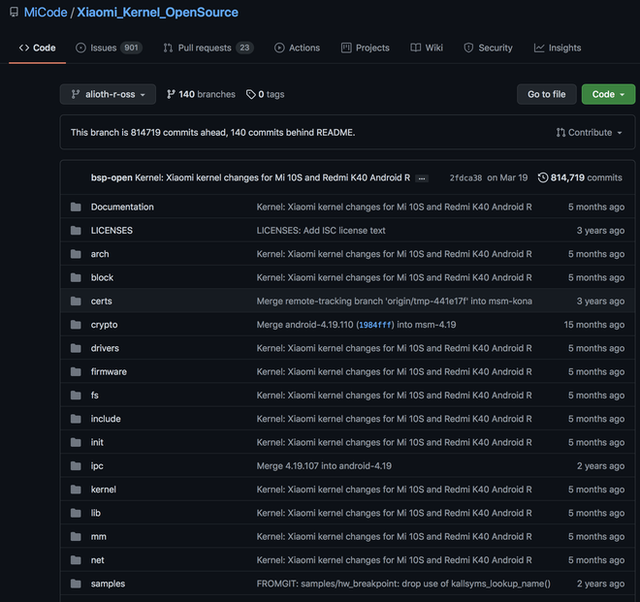This screenshot has height=602, width=640.
Task: Expand the commit message ellipsis button
Action: click(x=422, y=178)
